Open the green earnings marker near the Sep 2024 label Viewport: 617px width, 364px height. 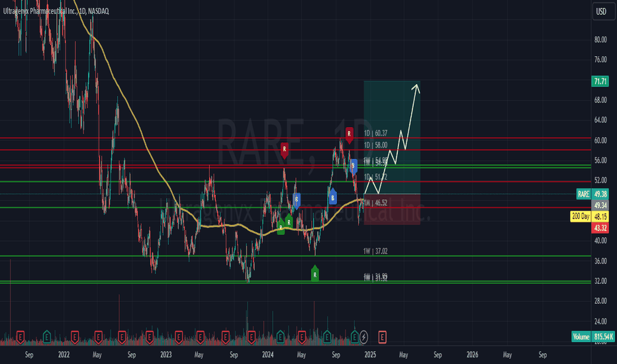(x=327, y=337)
